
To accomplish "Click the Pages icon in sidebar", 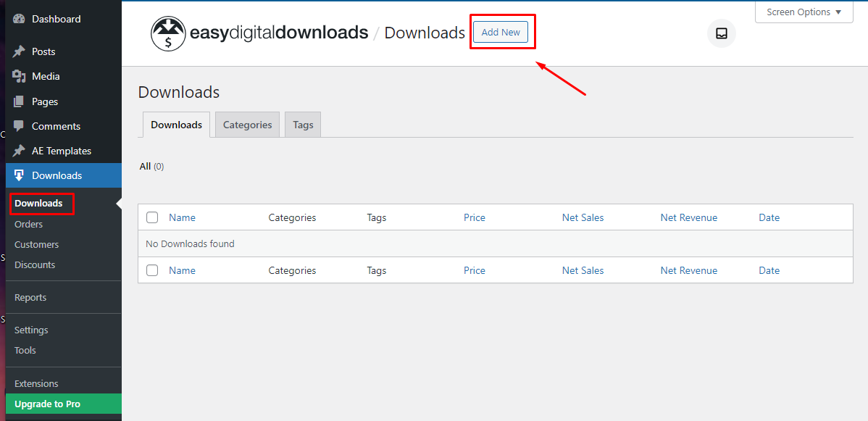I will point(20,101).
